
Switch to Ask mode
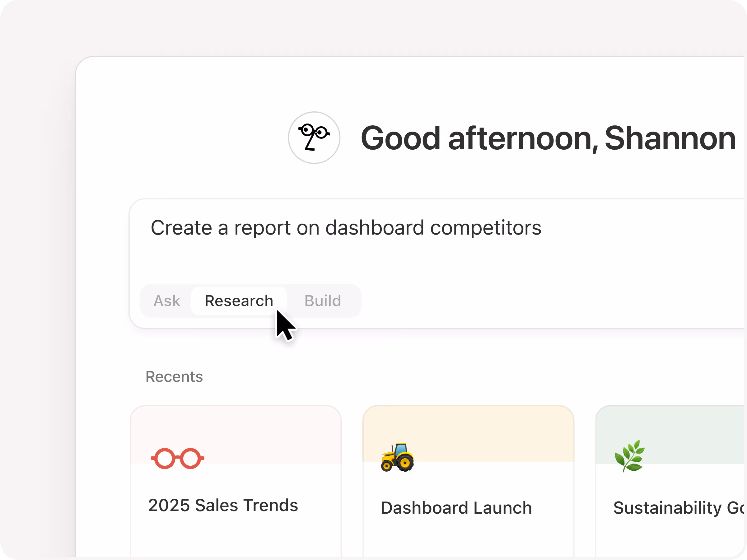167,301
